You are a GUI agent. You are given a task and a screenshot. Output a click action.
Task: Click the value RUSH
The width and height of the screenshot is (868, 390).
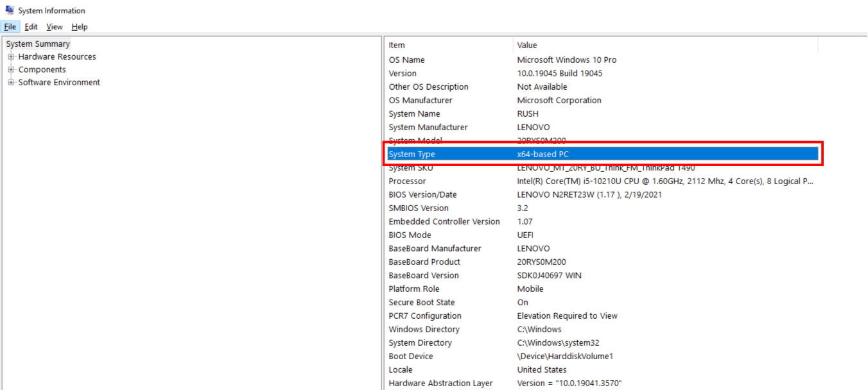click(x=528, y=114)
